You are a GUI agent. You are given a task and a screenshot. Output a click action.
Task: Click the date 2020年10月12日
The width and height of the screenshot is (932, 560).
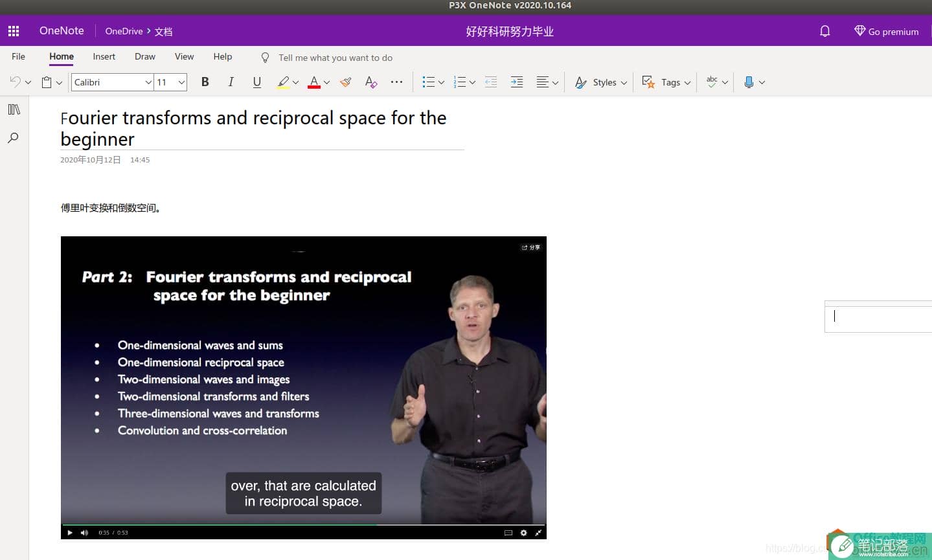tap(91, 160)
